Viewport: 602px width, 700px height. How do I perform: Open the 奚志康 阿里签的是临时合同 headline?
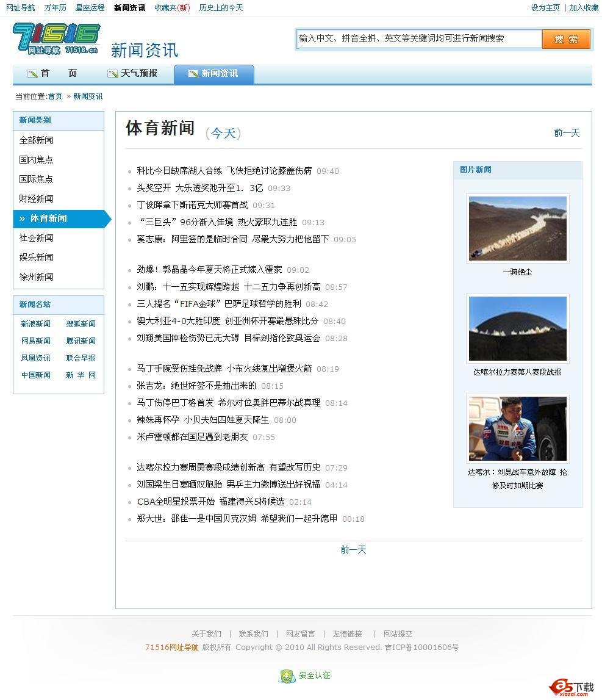232,239
